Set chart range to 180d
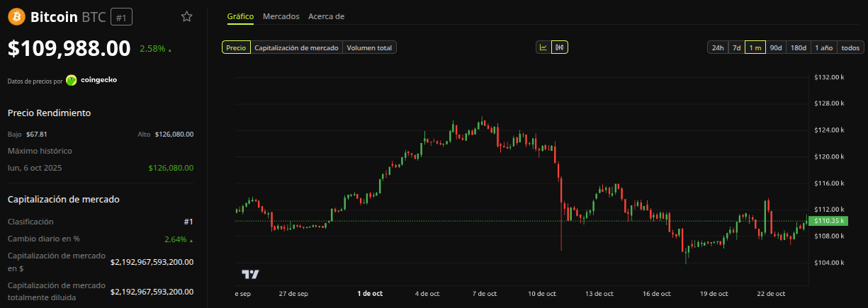The width and height of the screenshot is (868, 308). tap(799, 47)
